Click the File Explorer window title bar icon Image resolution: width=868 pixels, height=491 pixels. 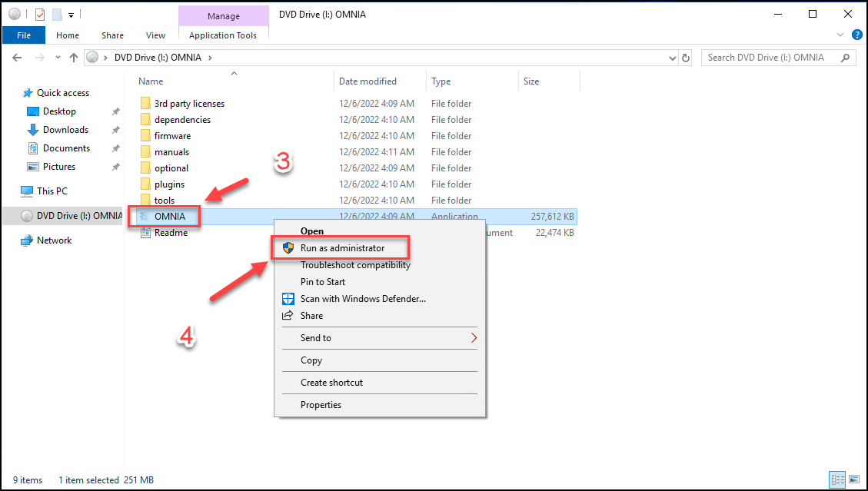click(x=15, y=15)
